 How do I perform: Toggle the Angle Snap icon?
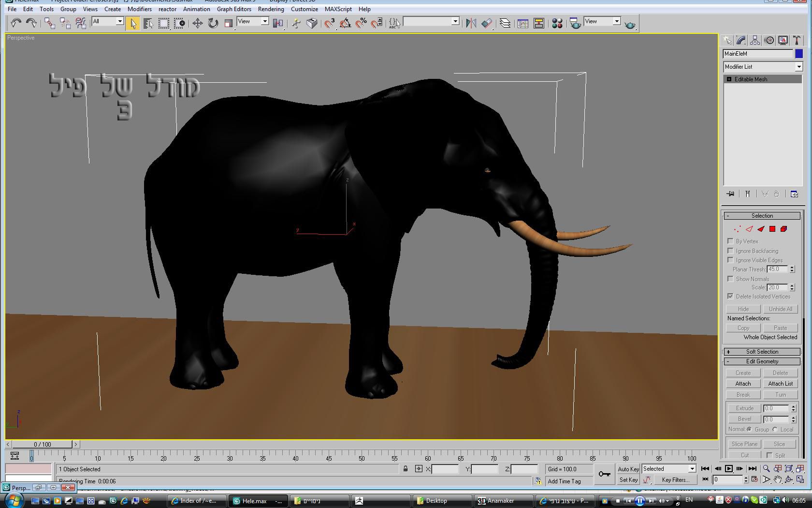pyautogui.click(x=345, y=23)
